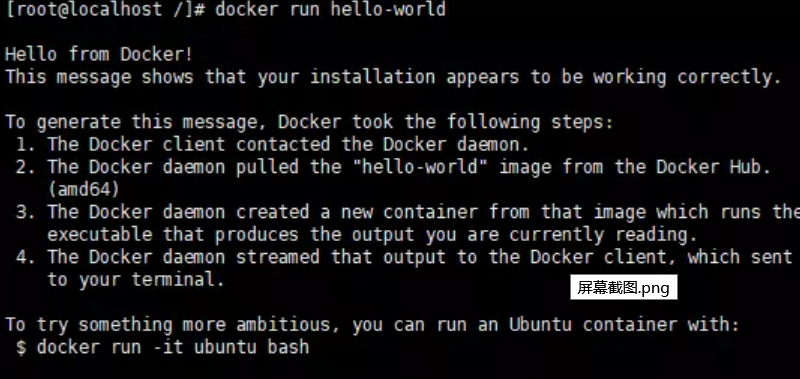Click the [root@localhost /]# shell prompt
800x379 pixels.
pyautogui.click(x=106, y=10)
